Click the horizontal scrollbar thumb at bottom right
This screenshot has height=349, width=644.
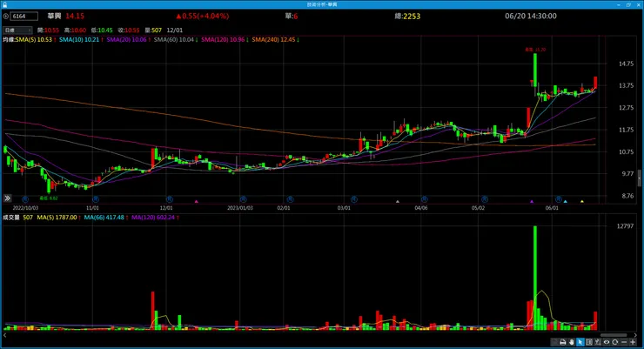(614, 335)
